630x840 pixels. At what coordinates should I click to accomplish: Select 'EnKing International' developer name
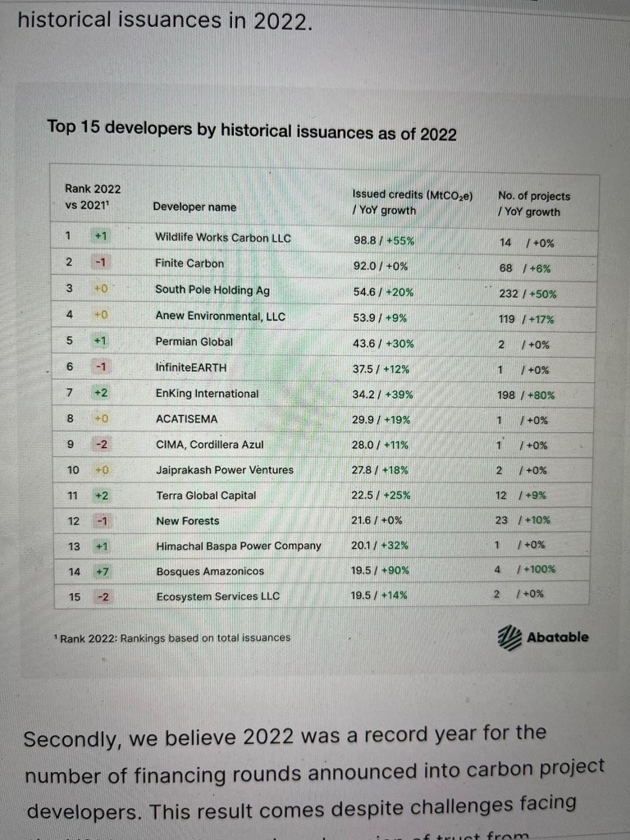(207, 393)
